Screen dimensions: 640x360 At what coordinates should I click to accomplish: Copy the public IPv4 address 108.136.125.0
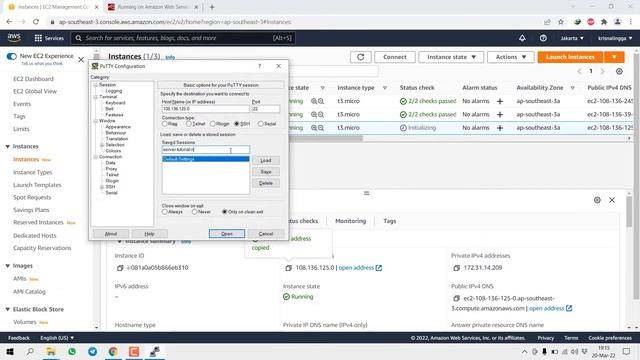[x=289, y=268]
